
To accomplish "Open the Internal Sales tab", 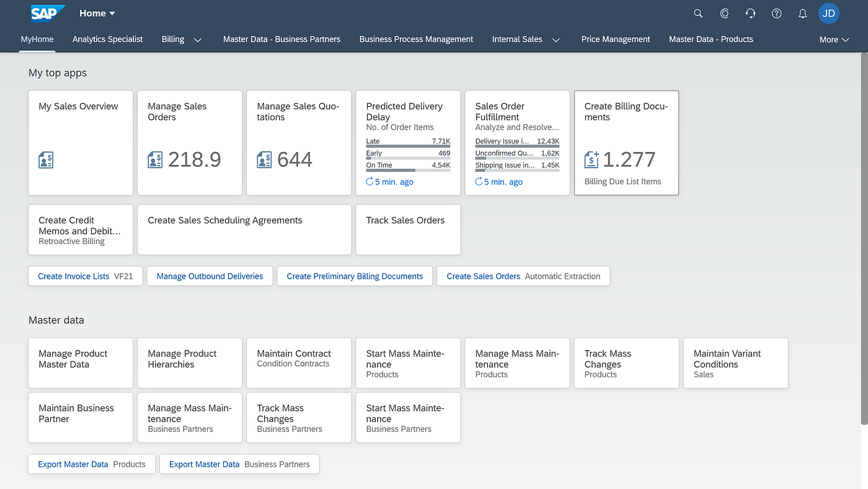I will coord(517,39).
